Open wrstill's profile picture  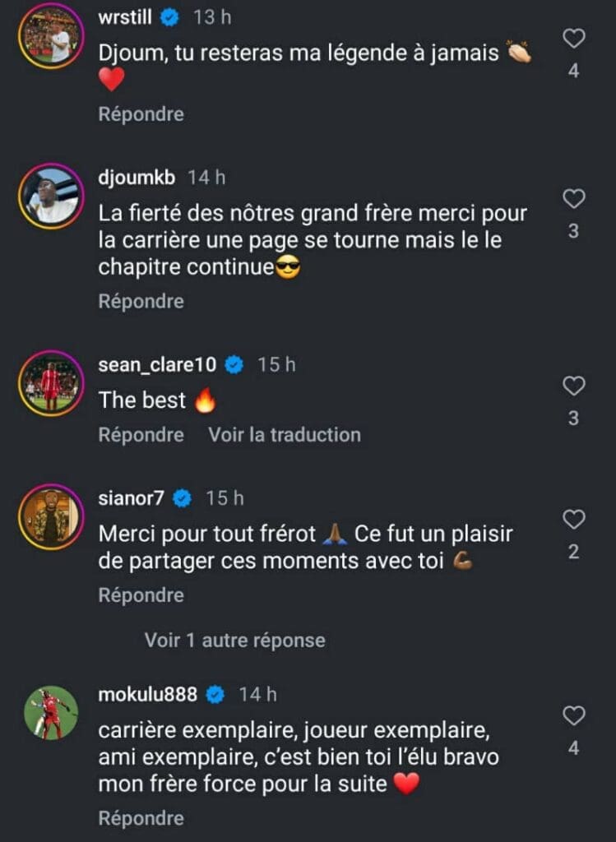pos(51,36)
